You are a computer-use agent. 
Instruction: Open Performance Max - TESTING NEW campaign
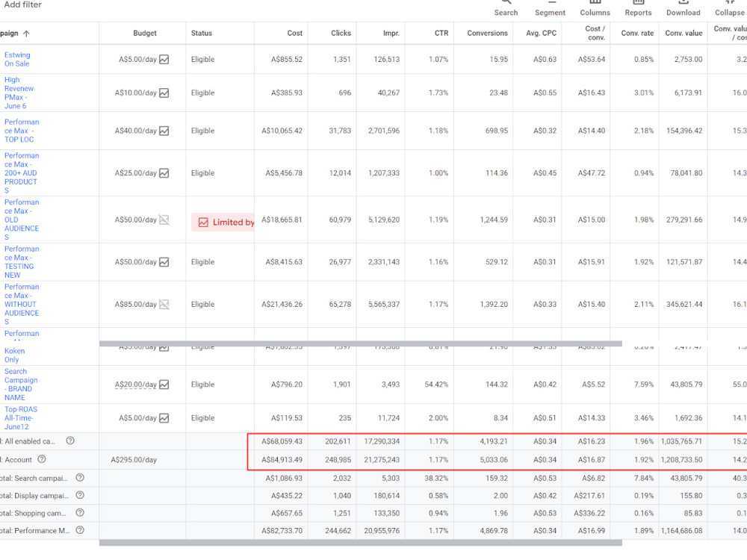pos(22,262)
